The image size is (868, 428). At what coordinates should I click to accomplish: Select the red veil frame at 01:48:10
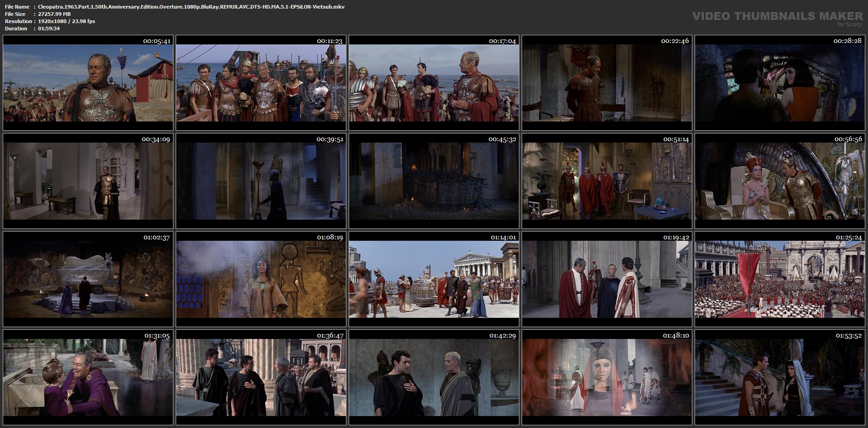click(607, 377)
